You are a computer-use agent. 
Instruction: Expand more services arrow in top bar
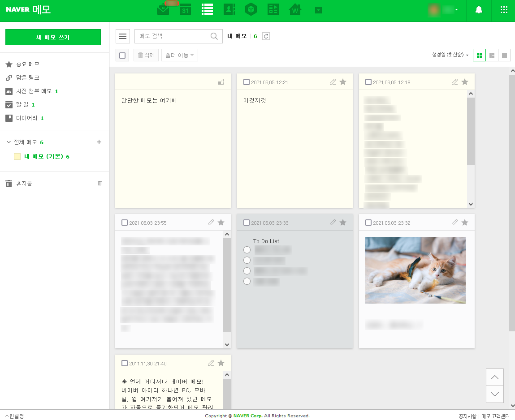click(x=318, y=10)
